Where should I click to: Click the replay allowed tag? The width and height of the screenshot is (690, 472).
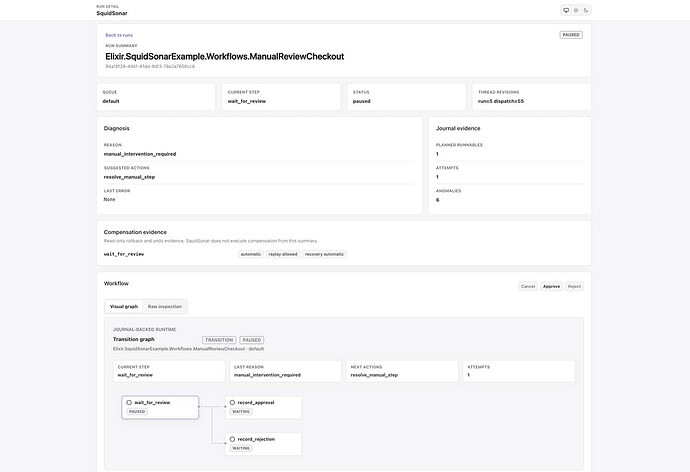(283, 254)
